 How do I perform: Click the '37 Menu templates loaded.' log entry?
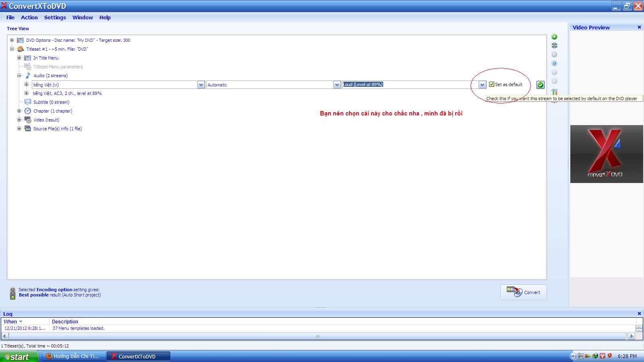click(78, 328)
